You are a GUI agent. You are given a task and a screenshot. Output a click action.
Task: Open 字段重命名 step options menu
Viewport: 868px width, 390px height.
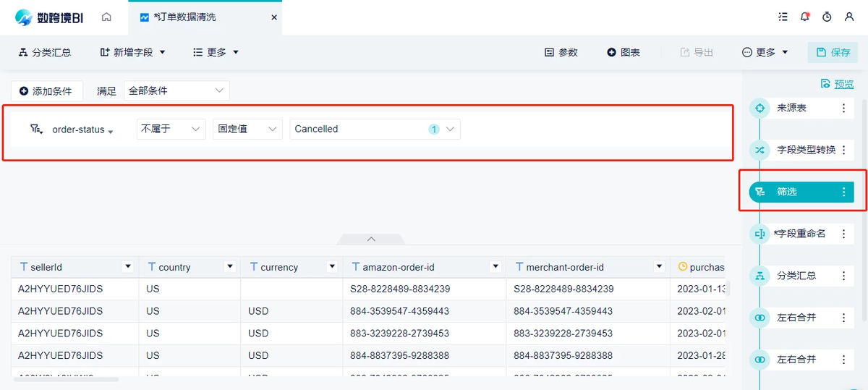pyautogui.click(x=843, y=234)
